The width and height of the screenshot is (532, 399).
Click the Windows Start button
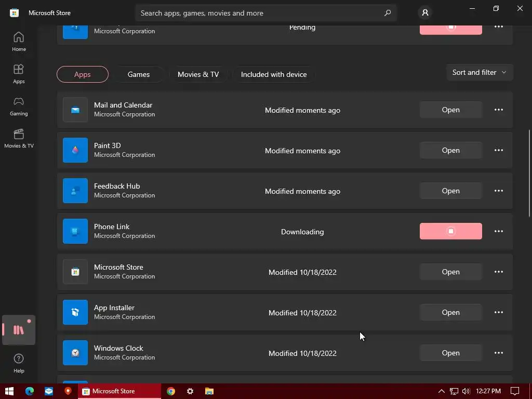click(9, 391)
